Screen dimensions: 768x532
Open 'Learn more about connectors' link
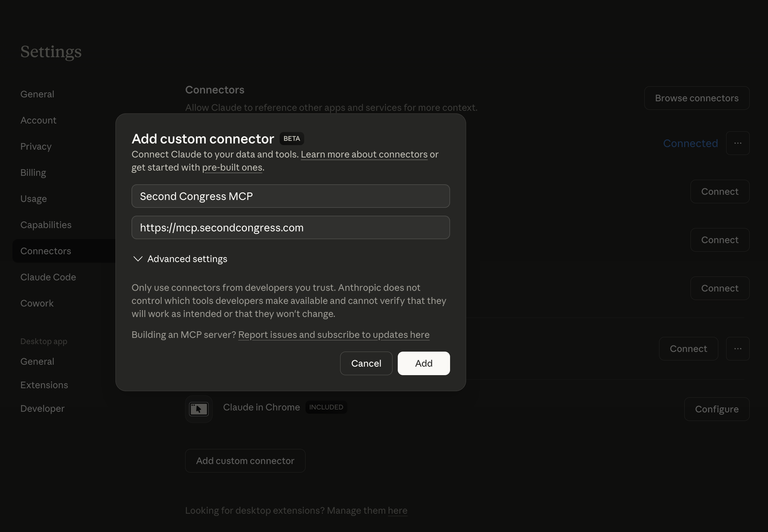[364, 154]
